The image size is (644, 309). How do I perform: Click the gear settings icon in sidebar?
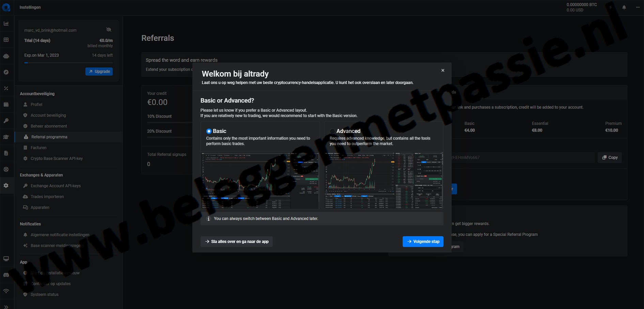pyautogui.click(x=6, y=186)
